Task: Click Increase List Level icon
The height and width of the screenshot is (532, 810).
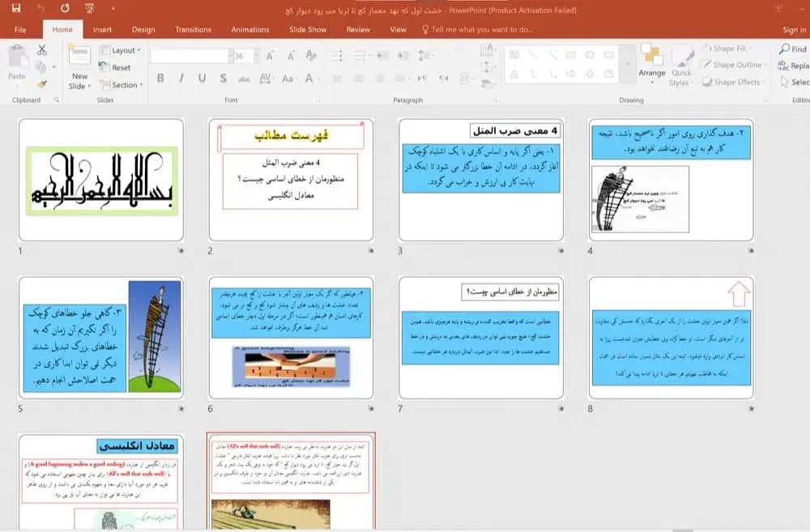Action: (403, 55)
